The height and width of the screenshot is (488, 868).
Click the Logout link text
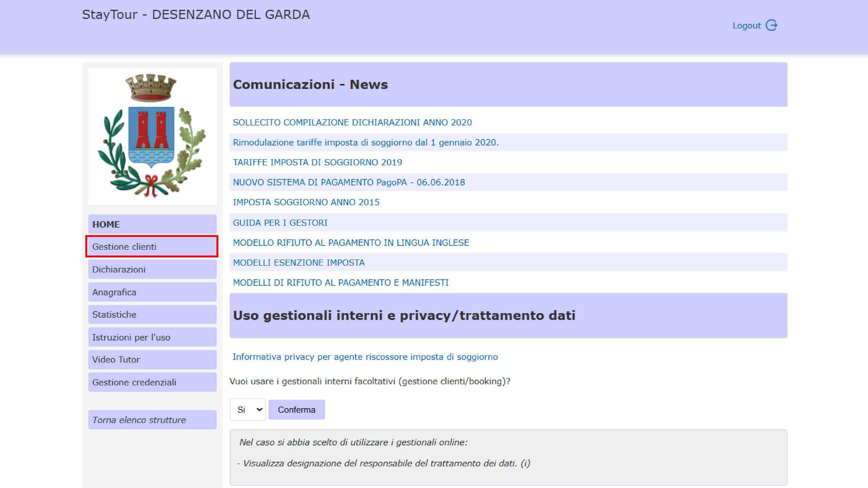tap(746, 26)
